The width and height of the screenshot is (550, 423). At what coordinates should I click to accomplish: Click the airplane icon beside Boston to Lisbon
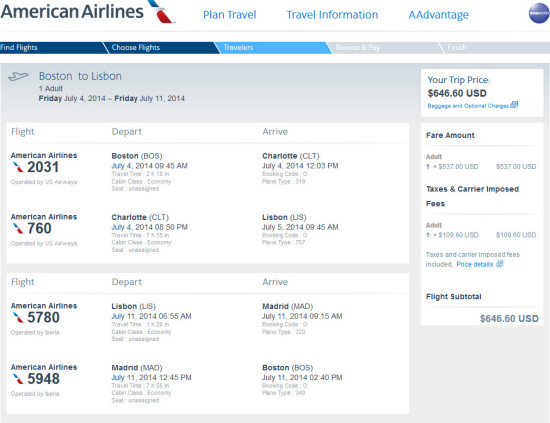pyautogui.click(x=18, y=76)
